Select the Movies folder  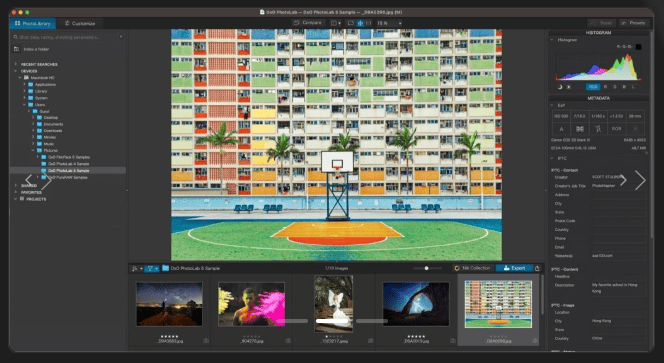(x=46, y=137)
